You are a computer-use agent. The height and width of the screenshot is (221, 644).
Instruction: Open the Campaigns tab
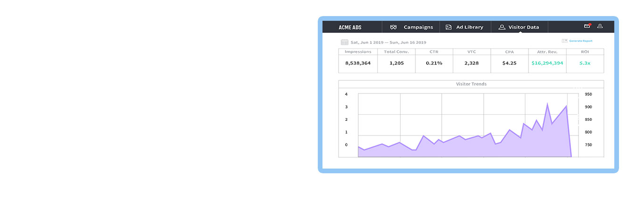(x=411, y=27)
